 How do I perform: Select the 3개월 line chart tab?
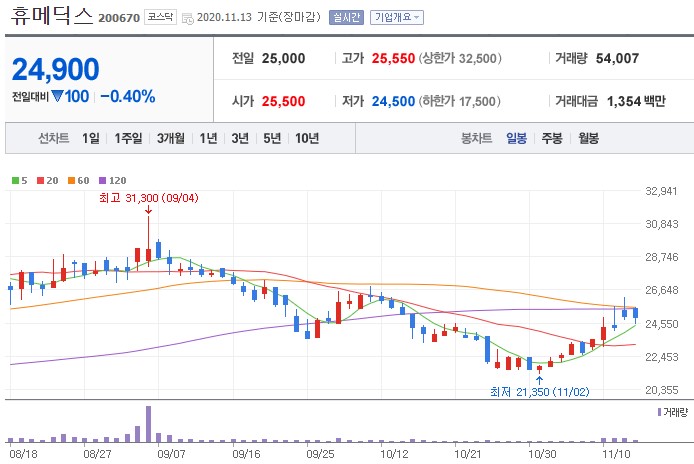pos(171,138)
